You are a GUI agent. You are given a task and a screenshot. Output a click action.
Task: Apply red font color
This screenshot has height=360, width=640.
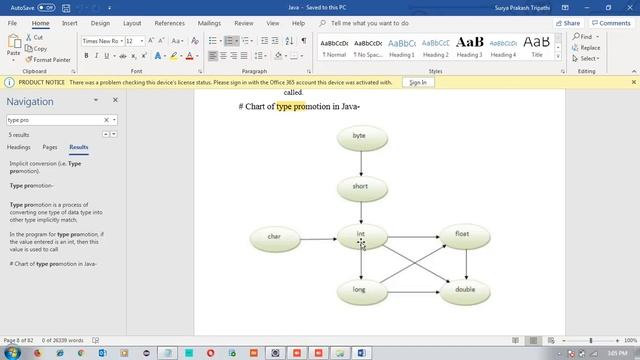[x=189, y=56]
